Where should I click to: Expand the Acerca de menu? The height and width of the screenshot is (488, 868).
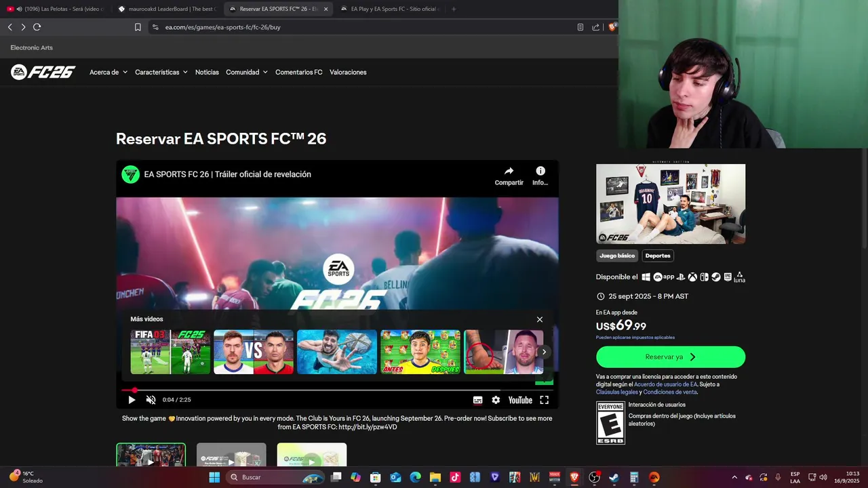pos(108,72)
